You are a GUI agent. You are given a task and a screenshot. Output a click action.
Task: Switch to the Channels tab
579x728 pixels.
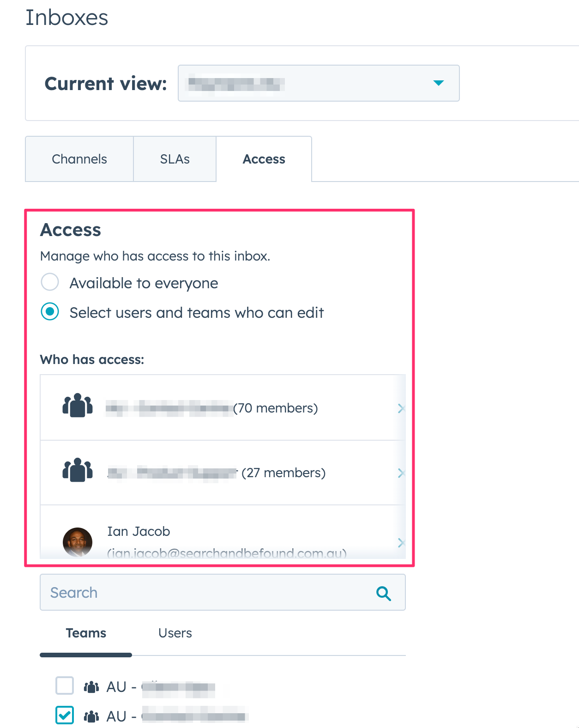[79, 159]
